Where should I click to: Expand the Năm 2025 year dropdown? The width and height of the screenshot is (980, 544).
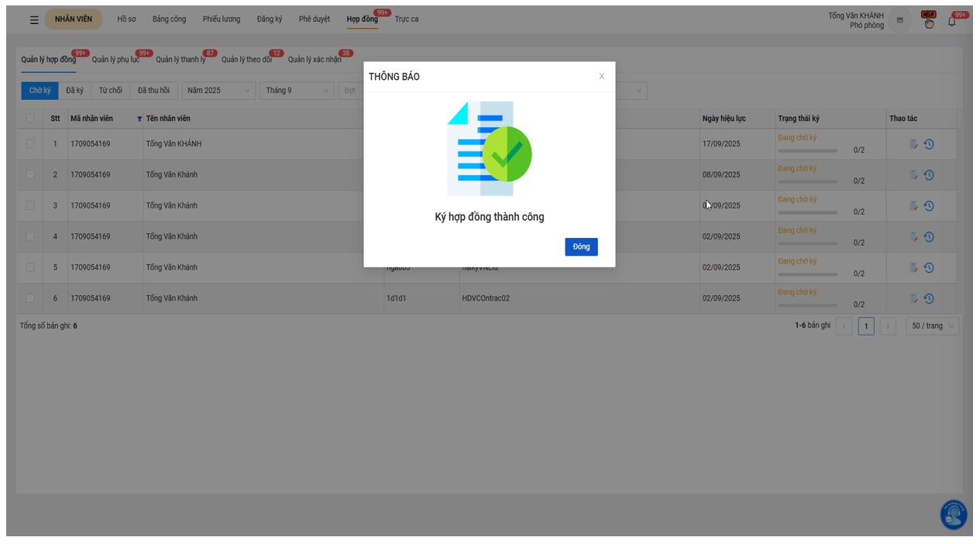click(218, 91)
